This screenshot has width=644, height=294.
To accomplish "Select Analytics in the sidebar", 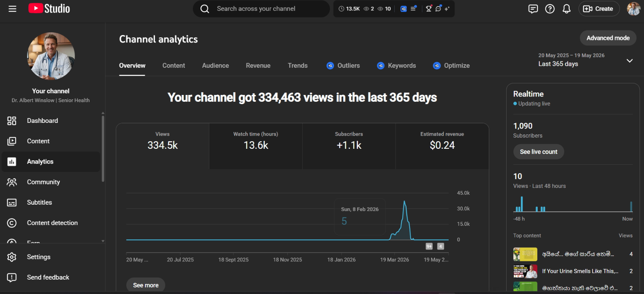I will (x=51, y=162).
